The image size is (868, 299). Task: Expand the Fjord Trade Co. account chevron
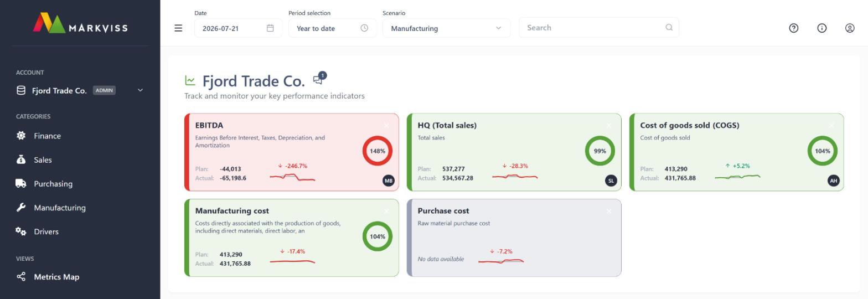pyautogui.click(x=140, y=90)
